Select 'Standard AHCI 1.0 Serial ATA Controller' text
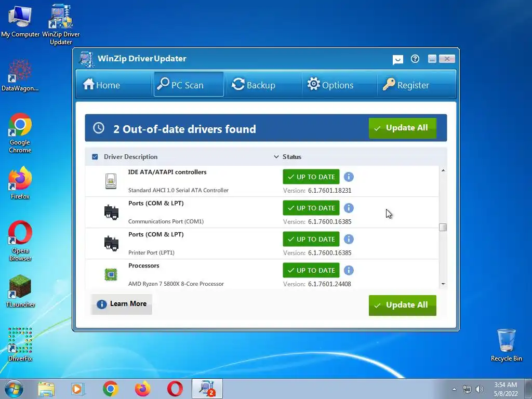 pos(179,190)
